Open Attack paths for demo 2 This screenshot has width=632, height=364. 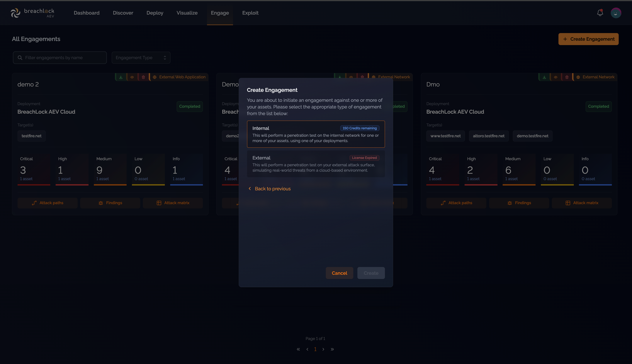click(47, 203)
